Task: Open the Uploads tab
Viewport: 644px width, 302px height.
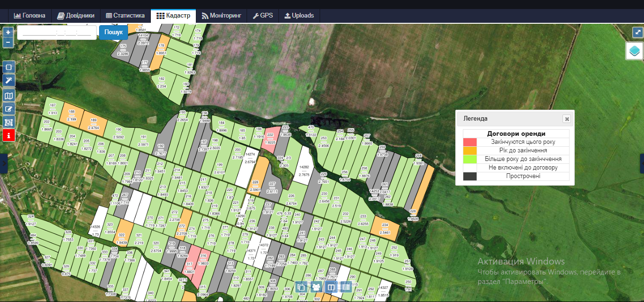Action: [299, 15]
